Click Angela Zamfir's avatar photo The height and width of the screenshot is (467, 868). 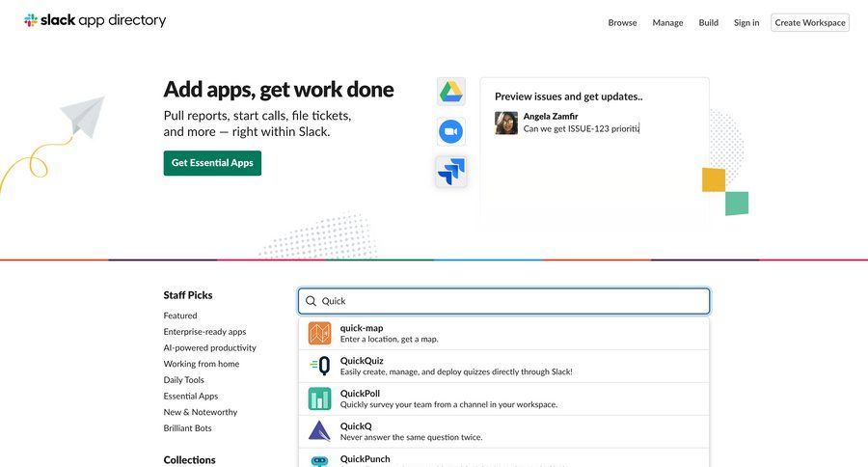pos(506,123)
